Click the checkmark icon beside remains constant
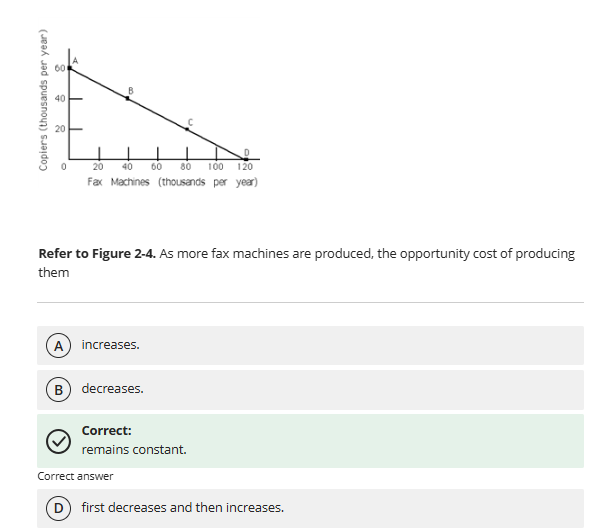 pyautogui.click(x=58, y=442)
